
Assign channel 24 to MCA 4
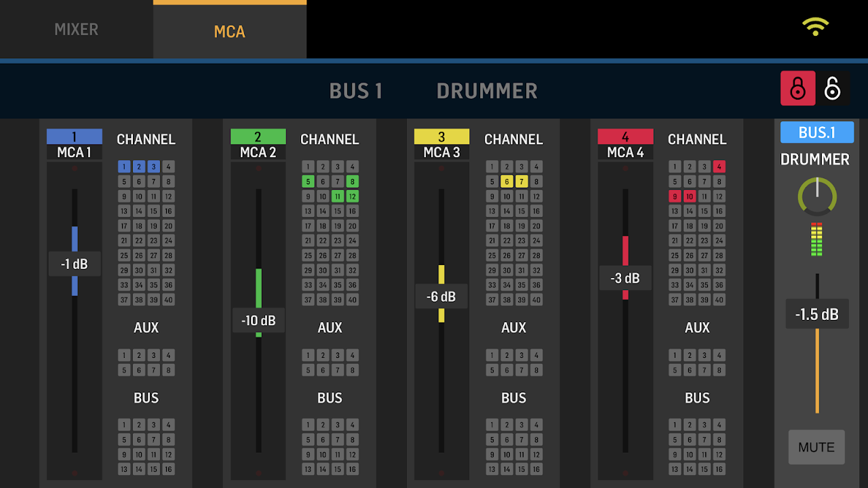[x=719, y=241]
